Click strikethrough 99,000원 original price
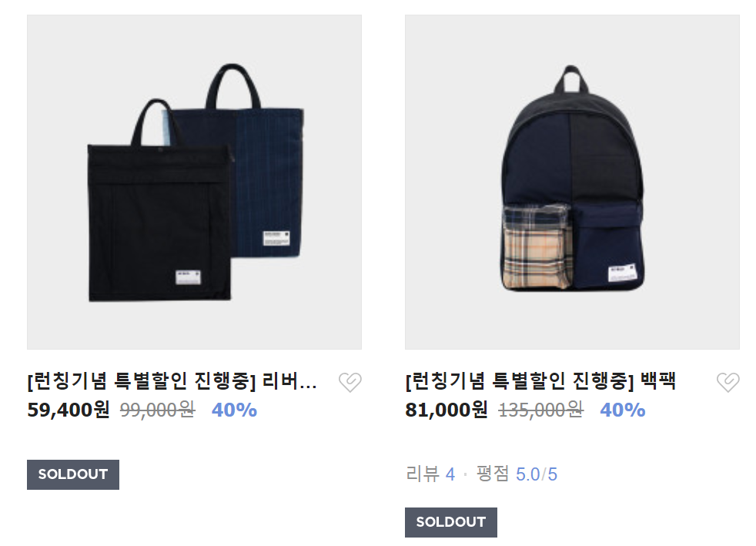Image resolution: width=756 pixels, height=546 pixels. 158,410
